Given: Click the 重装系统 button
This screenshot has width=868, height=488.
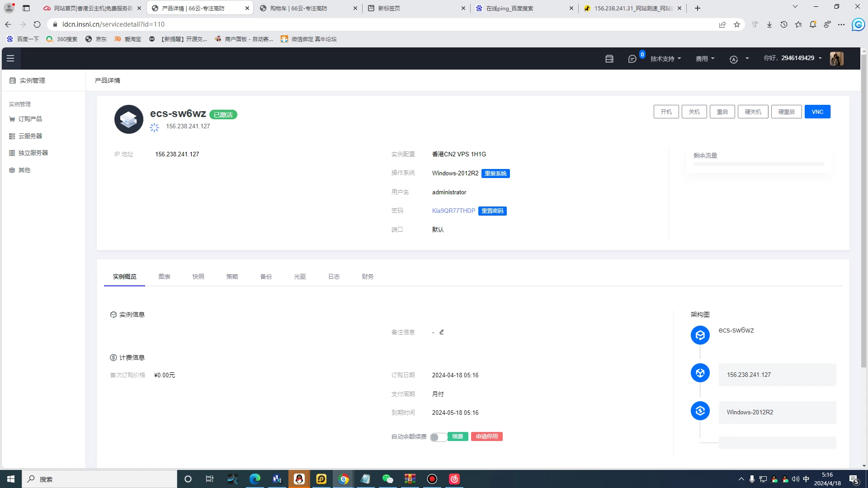Looking at the screenshot, I should [x=495, y=174].
